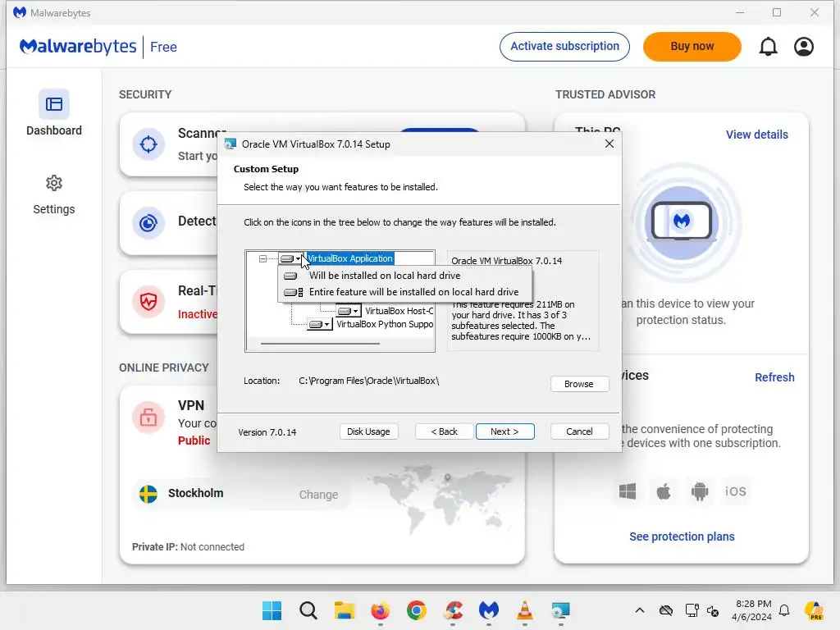Screen dimensions: 840x630
Task: Click the Disk Usage button
Action: [x=368, y=431]
